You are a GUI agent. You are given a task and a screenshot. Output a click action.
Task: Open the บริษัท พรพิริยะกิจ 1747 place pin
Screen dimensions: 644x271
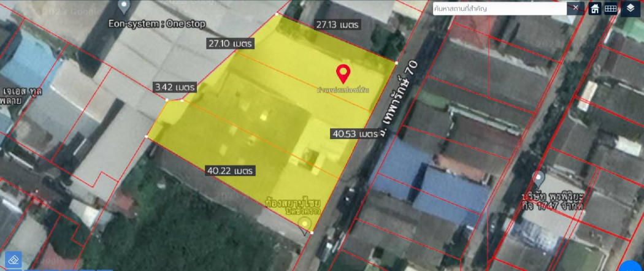click(x=538, y=179)
